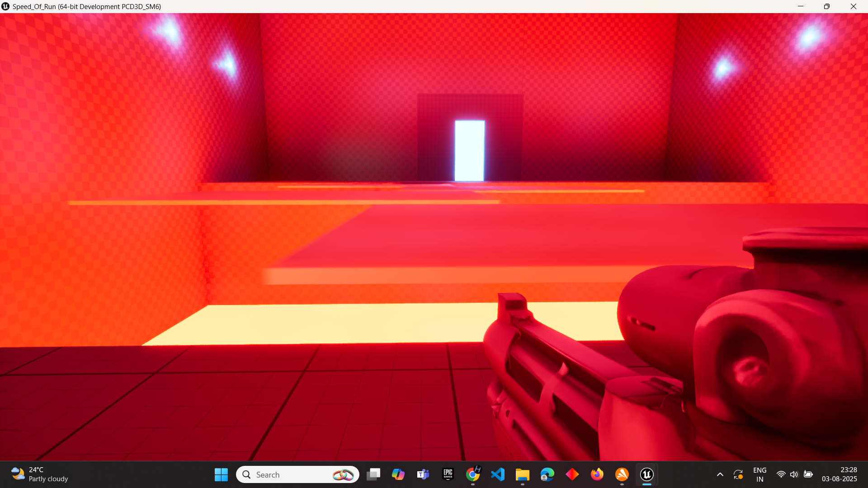868x488 pixels.
Task: Open the Unreal Engine taskbar icon
Action: click(x=646, y=474)
